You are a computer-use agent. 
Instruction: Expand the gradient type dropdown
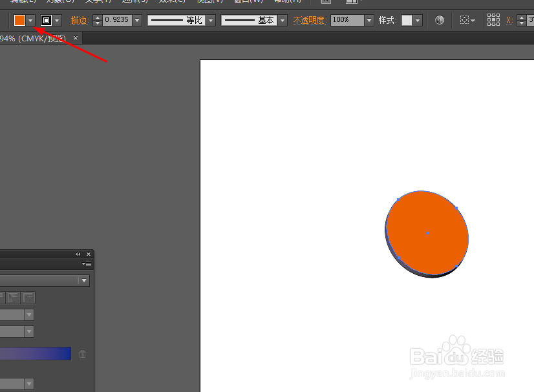tap(84, 280)
